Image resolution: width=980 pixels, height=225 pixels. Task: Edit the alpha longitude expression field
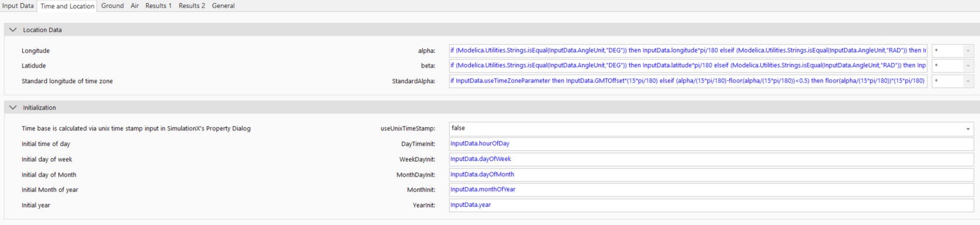coord(688,51)
